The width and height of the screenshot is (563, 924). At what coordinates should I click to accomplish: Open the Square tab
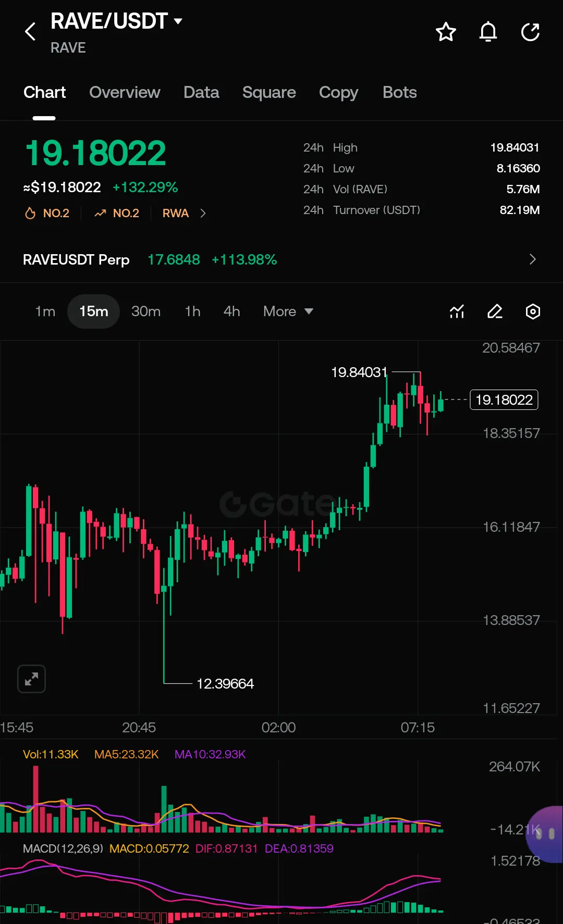click(269, 92)
